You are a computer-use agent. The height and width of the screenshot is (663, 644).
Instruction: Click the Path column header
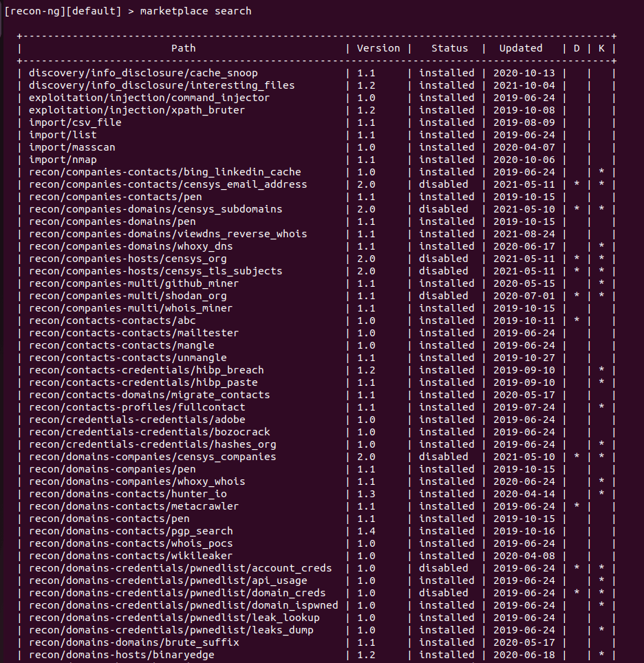click(183, 48)
